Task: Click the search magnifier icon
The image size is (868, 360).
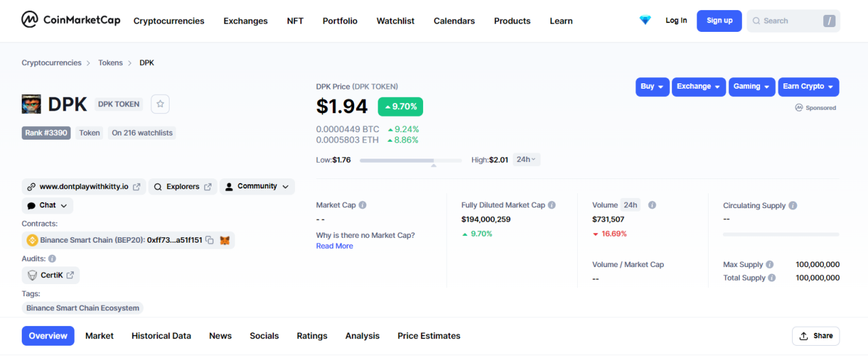Action: tap(756, 21)
